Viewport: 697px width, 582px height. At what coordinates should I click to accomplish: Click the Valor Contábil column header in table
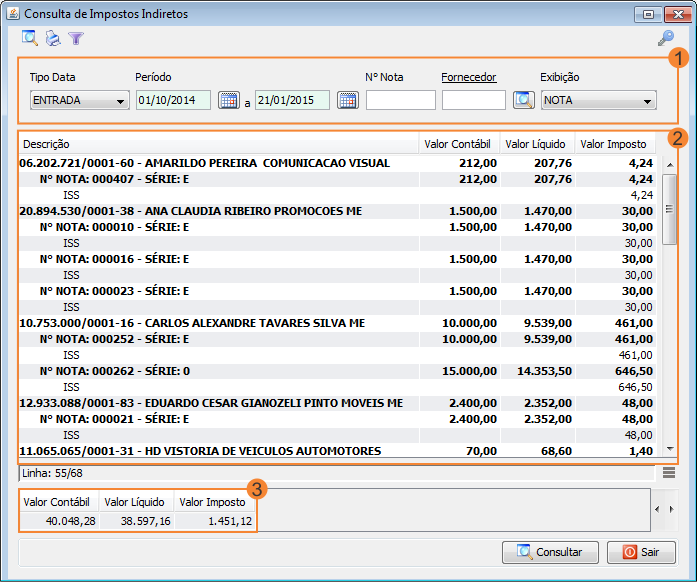(x=459, y=144)
